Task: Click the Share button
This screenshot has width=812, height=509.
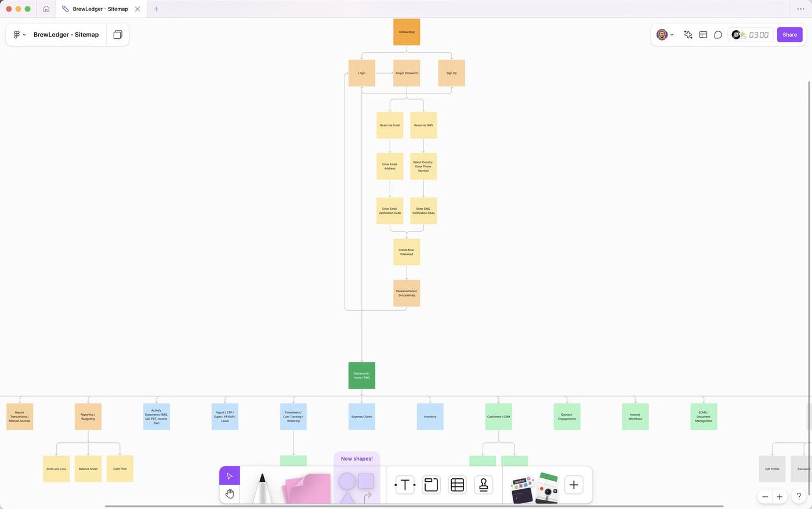Action: point(789,35)
